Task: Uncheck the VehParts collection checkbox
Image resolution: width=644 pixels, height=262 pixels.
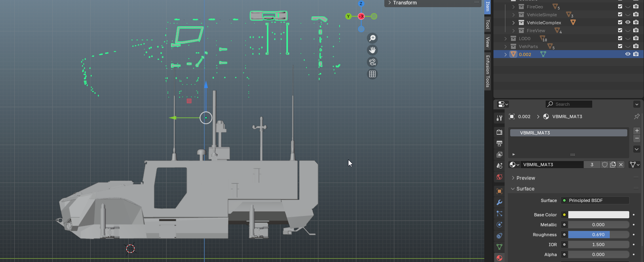Action: pyautogui.click(x=620, y=47)
